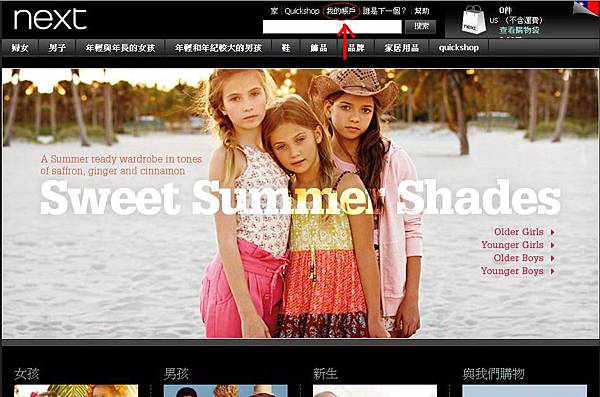Viewport: 600px width, 397px height.
Task: Click the Quickshop link at the top
Action: point(302,11)
